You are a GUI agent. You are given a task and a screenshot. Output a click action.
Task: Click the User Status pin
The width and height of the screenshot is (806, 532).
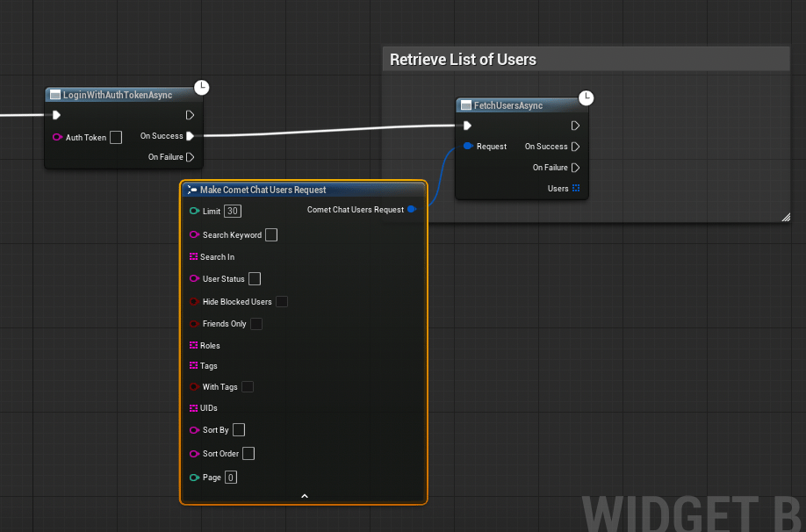[194, 278]
